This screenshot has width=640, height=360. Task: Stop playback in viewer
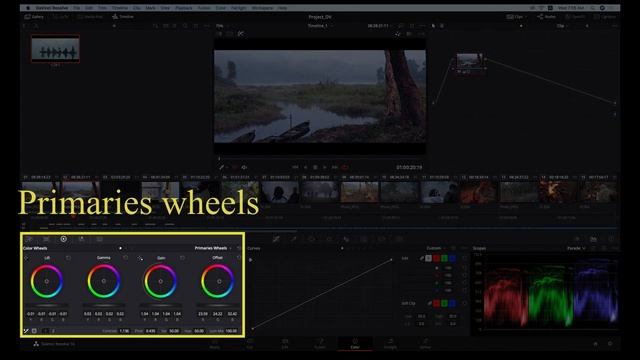point(315,167)
